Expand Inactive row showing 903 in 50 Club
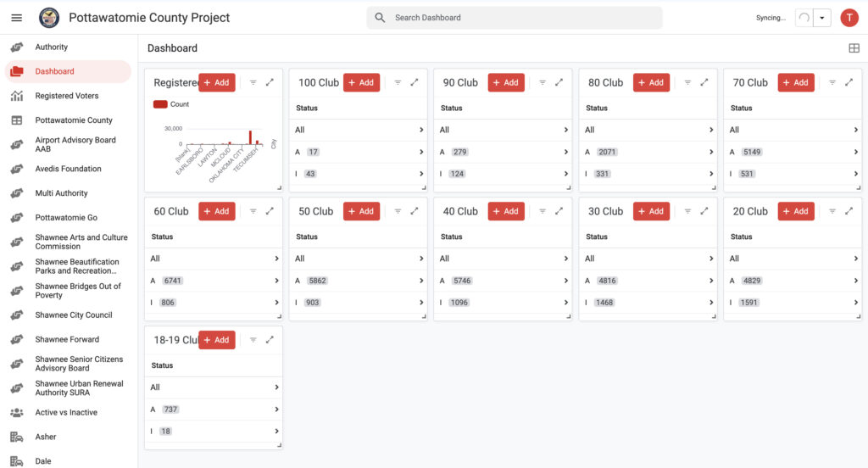The height and width of the screenshot is (468, 868). pyautogui.click(x=358, y=303)
